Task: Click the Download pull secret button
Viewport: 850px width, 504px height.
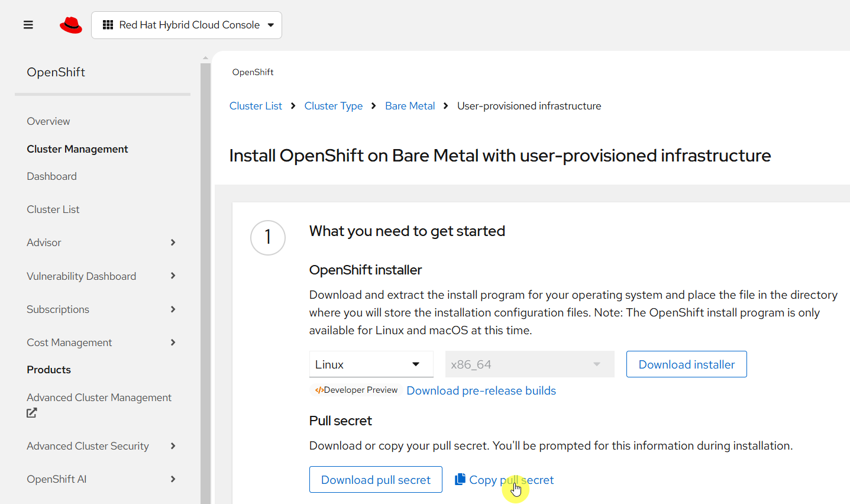Action: pos(376,479)
